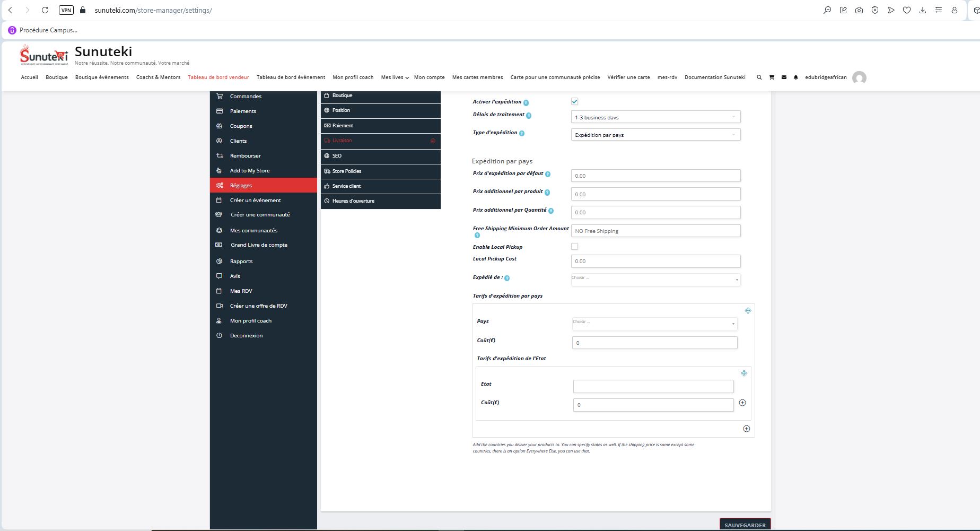Click the shopping cart icon in header
Image resolution: width=980 pixels, height=531 pixels.
772,77
